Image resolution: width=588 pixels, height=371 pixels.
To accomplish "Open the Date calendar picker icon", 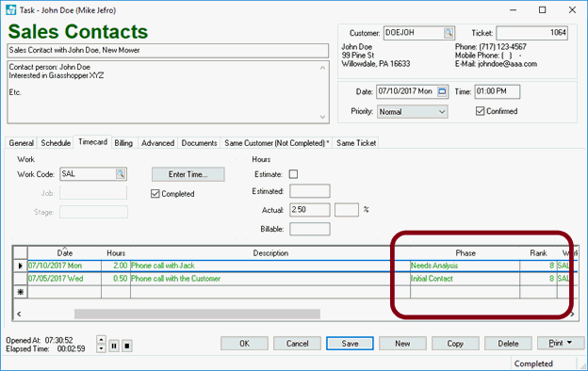I will 442,91.
